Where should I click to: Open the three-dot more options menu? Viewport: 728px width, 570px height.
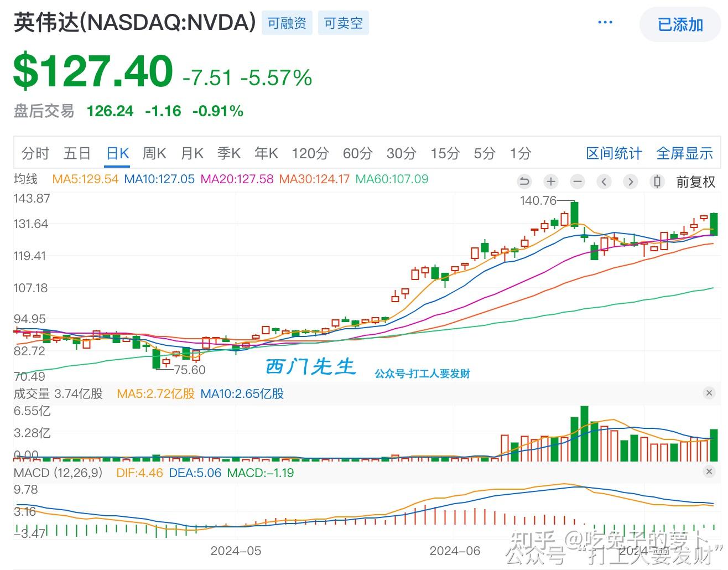click(605, 23)
